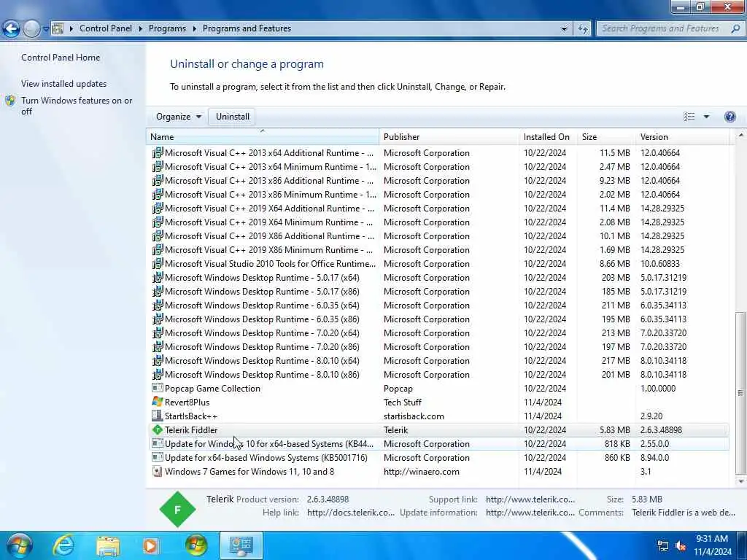Sort by the Installed On column header
This screenshot has height=560, width=747.
(x=548, y=136)
